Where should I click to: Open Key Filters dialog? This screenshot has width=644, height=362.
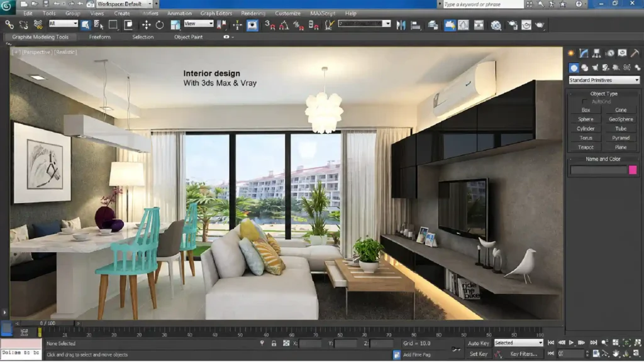tap(524, 354)
